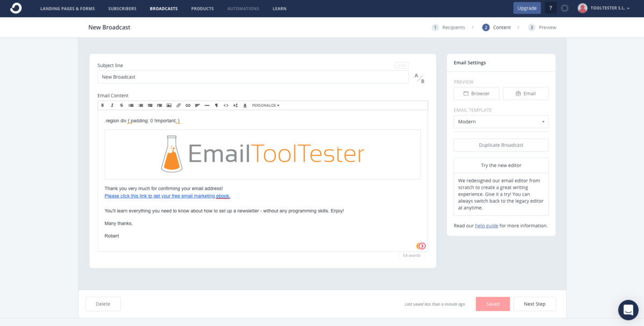Click the Next Step button
This screenshot has width=644, height=326.
[x=534, y=304]
